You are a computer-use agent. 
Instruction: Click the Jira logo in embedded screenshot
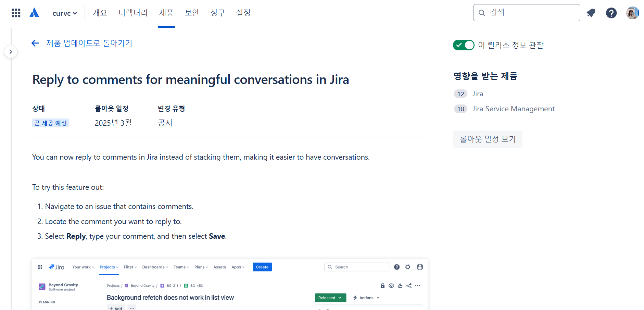(56, 267)
